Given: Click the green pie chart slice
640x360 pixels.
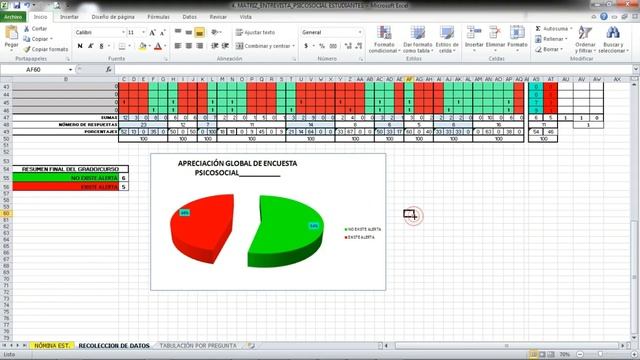Looking at the screenshot, I should [286, 231].
